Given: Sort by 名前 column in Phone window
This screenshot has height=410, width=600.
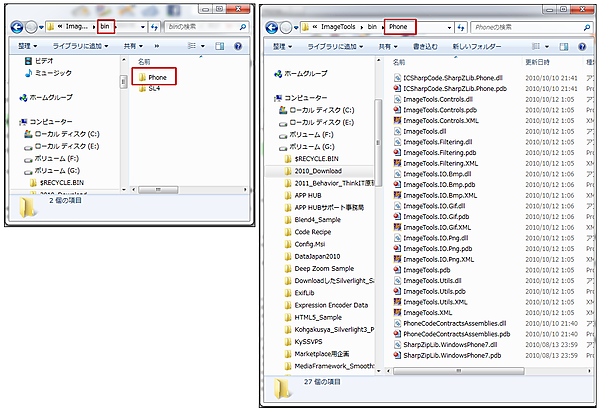Looking at the screenshot, I should [399, 62].
